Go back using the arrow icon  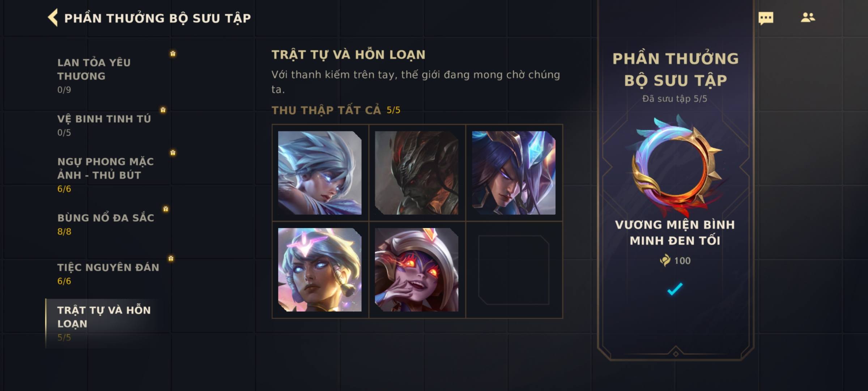tap(53, 18)
